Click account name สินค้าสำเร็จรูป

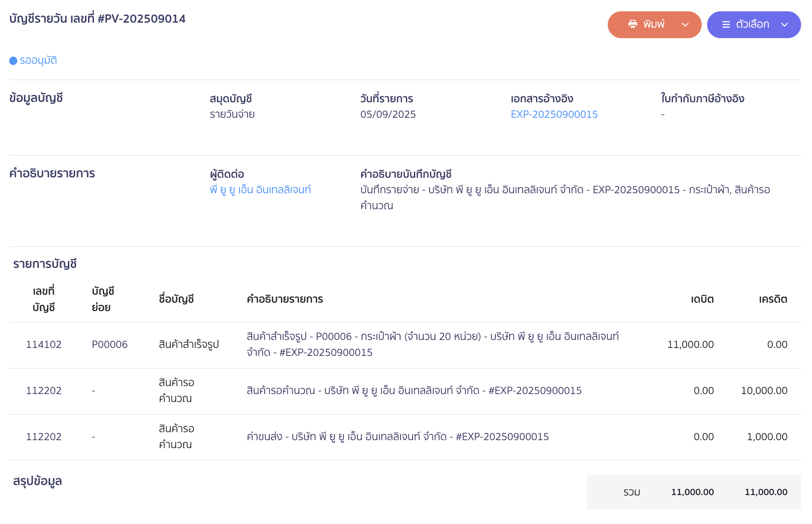[189, 345]
